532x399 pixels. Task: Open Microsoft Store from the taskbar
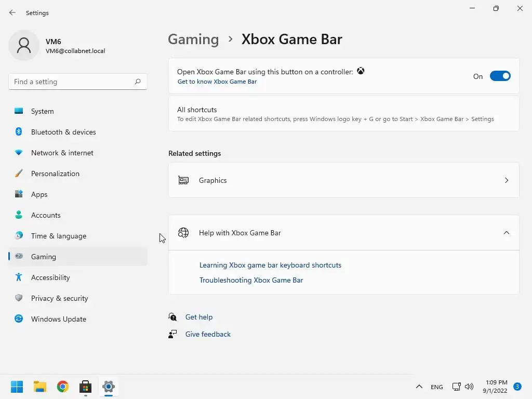click(x=85, y=387)
